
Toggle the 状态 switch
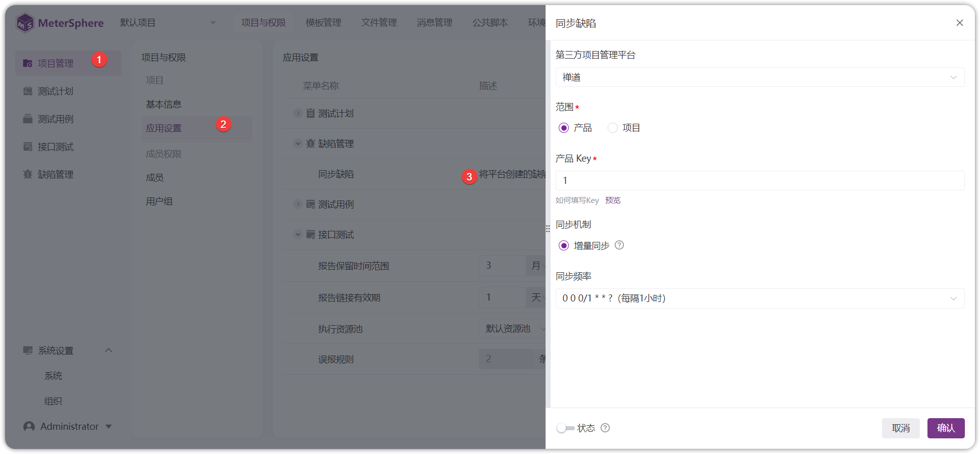tap(565, 428)
